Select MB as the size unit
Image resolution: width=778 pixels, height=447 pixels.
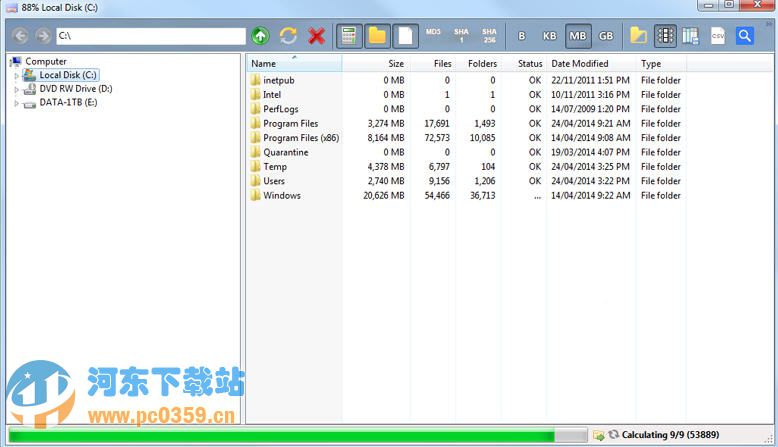click(x=578, y=36)
